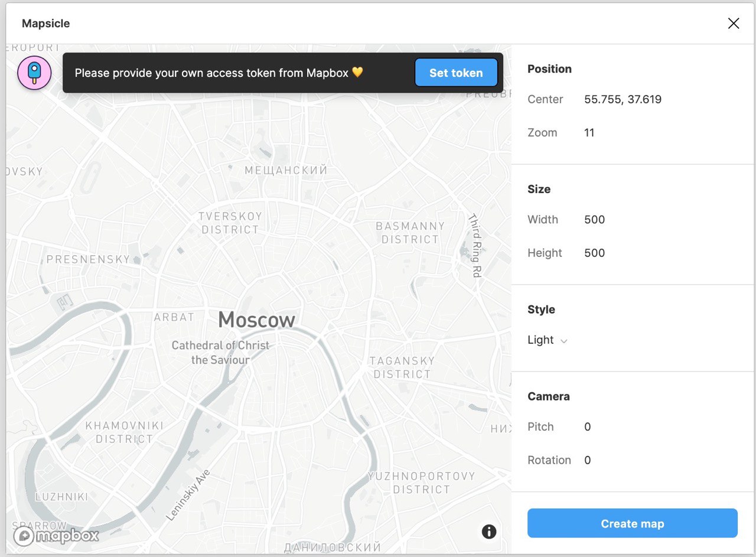Edit the Center coordinates field
756x557 pixels.
coord(623,99)
